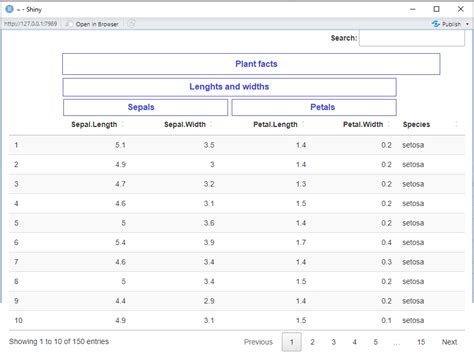
Task: Maximize the Shiny window
Action: 436,9
